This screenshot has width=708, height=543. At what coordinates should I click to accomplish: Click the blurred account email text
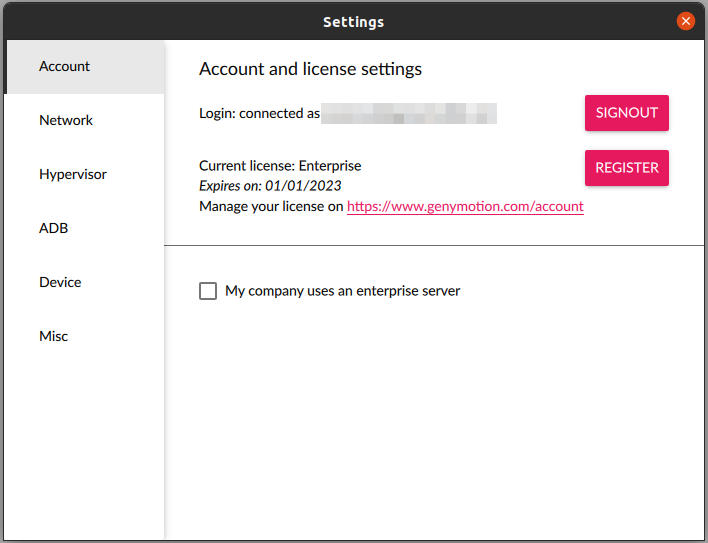(409, 113)
